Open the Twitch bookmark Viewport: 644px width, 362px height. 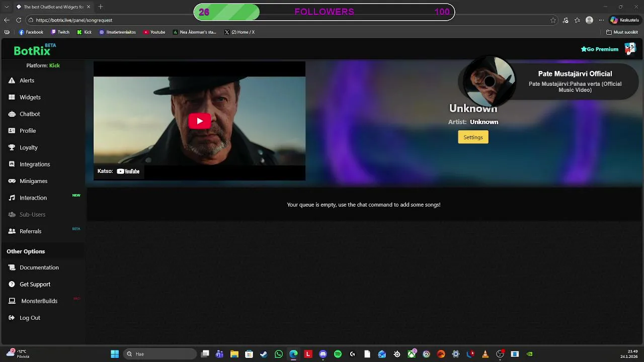tap(60, 32)
